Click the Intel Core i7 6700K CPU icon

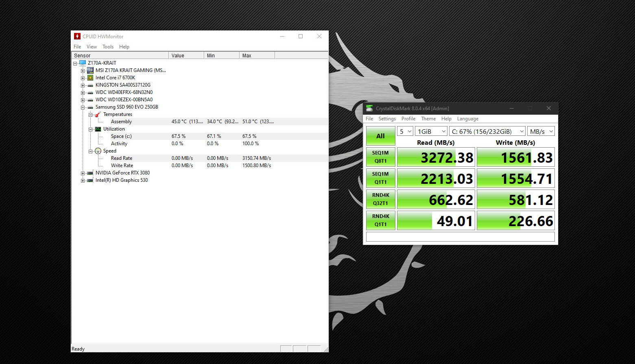[x=90, y=78]
